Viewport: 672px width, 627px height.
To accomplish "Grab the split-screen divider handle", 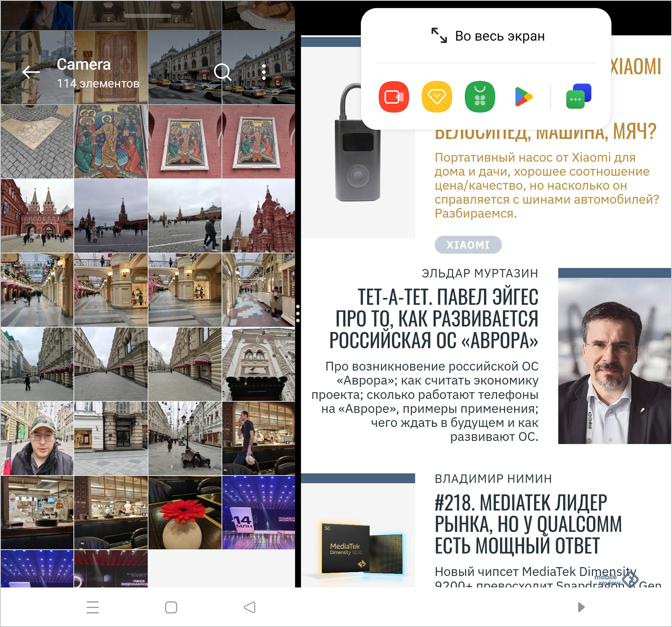I will pos(298,313).
